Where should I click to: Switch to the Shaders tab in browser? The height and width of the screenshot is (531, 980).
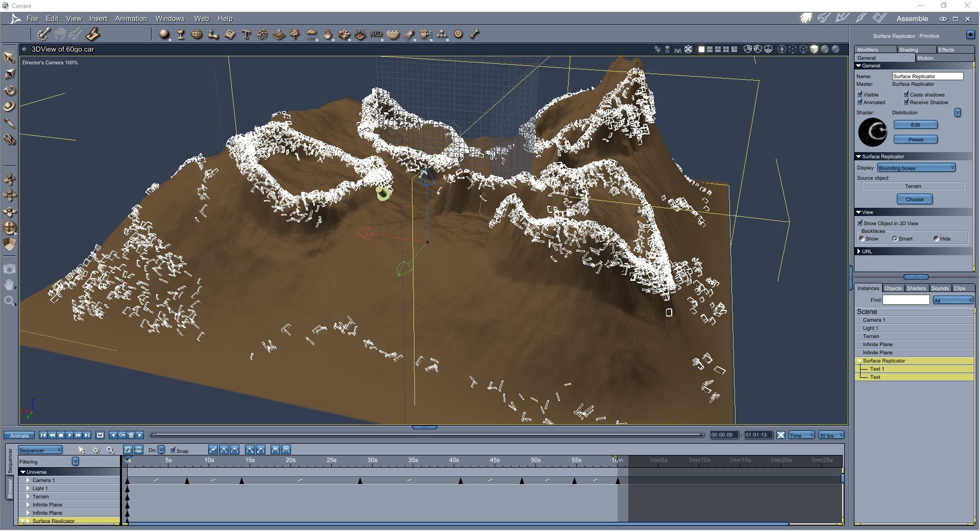pyautogui.click(x=916, y=288)
